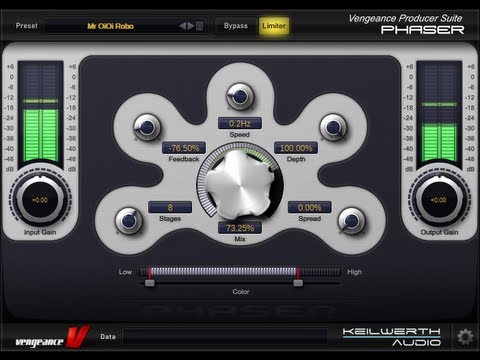Select the 0.00% spread value field
Viewport: 480px width, 360px height.
310,207
